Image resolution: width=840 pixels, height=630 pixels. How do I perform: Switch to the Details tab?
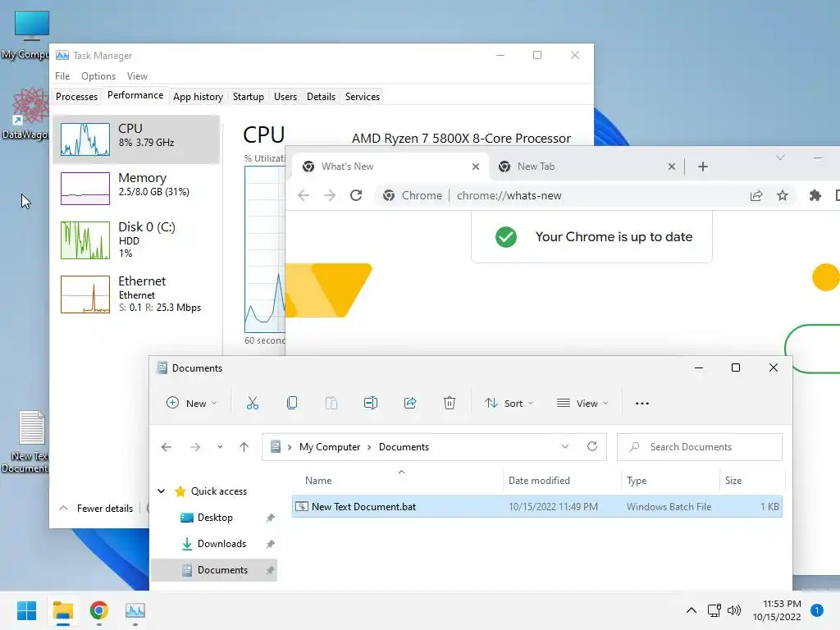click(x=321, y=97)
